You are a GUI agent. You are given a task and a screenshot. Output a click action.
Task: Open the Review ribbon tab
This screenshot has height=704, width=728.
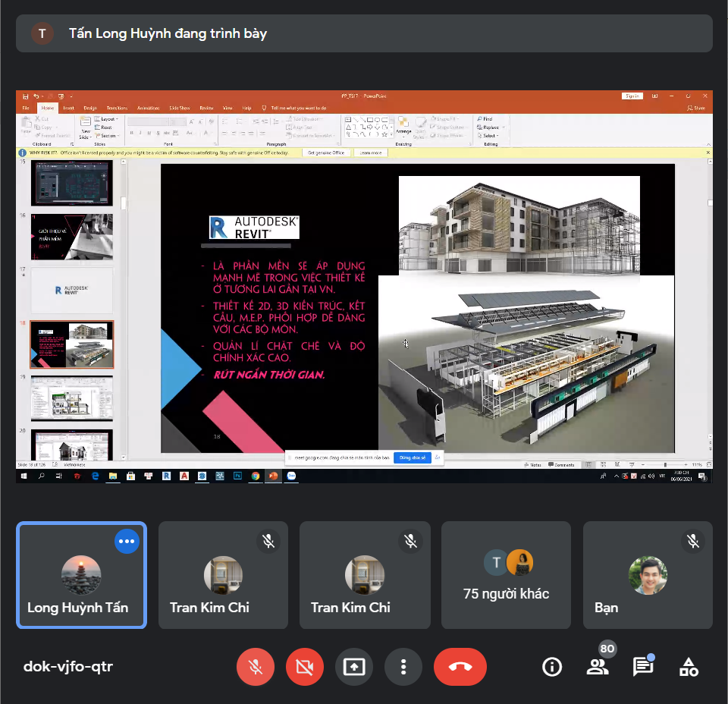click(x=206, y=108)
